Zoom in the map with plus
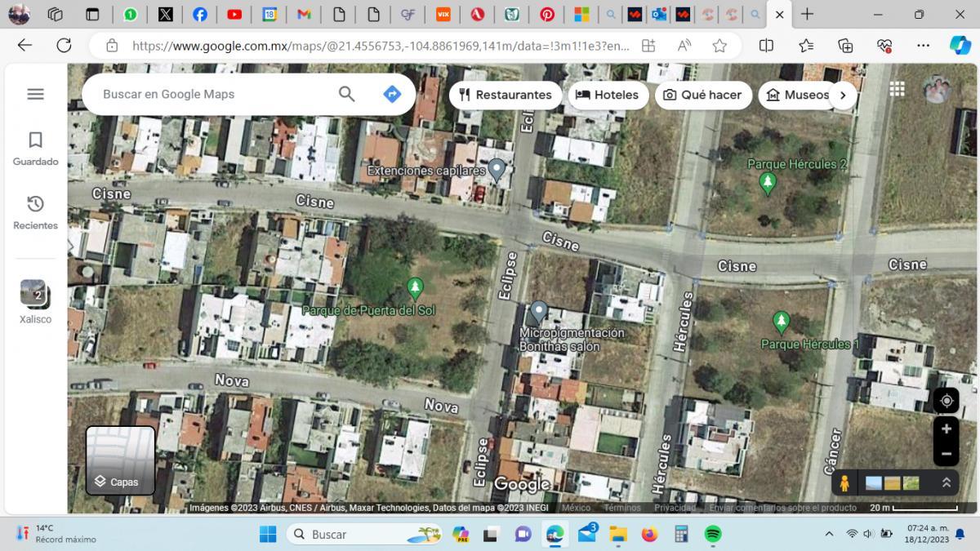Screen dimensions: 980x551 [946, 429]
